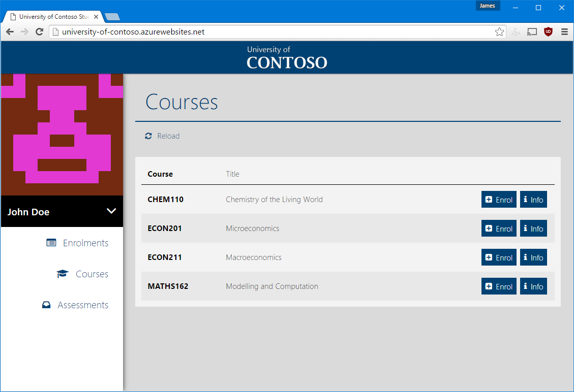
Task: Click the Macroeconomics title text
Action: pos(254,257)
